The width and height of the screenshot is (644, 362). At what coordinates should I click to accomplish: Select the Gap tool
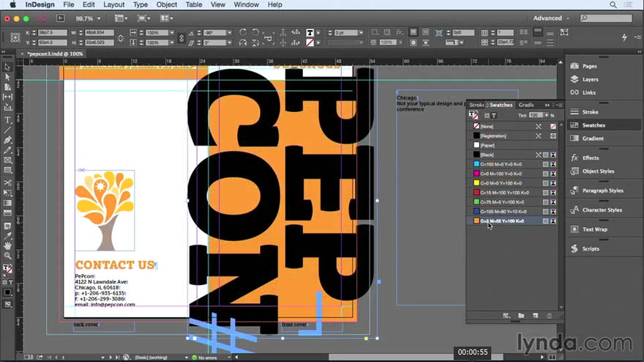click(x=7, y=97)
